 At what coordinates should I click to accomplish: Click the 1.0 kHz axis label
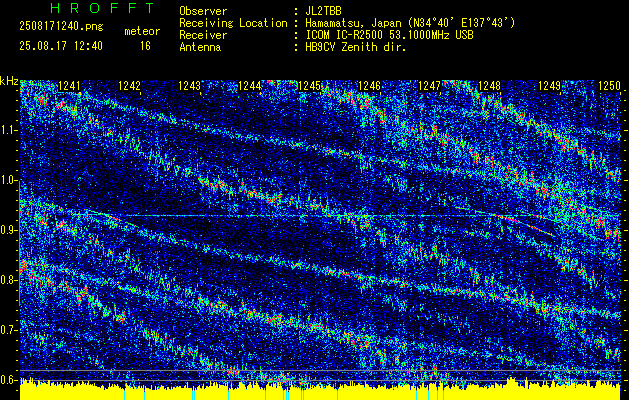coord(9,180)
